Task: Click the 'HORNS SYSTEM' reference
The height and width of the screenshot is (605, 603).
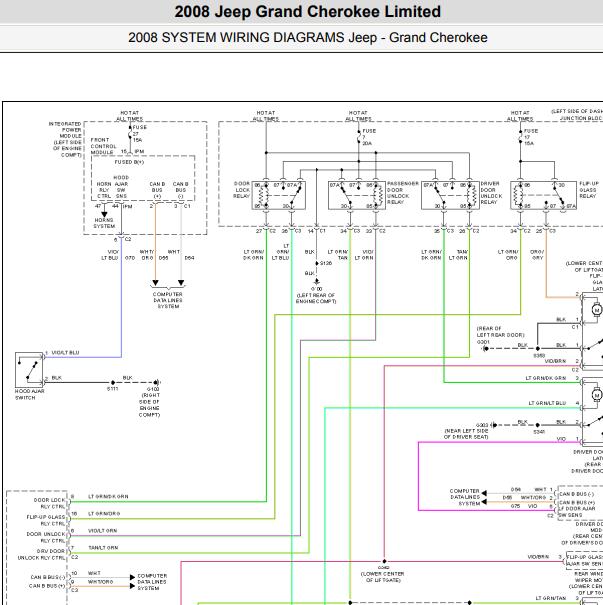Action: (x=104, y=223)
